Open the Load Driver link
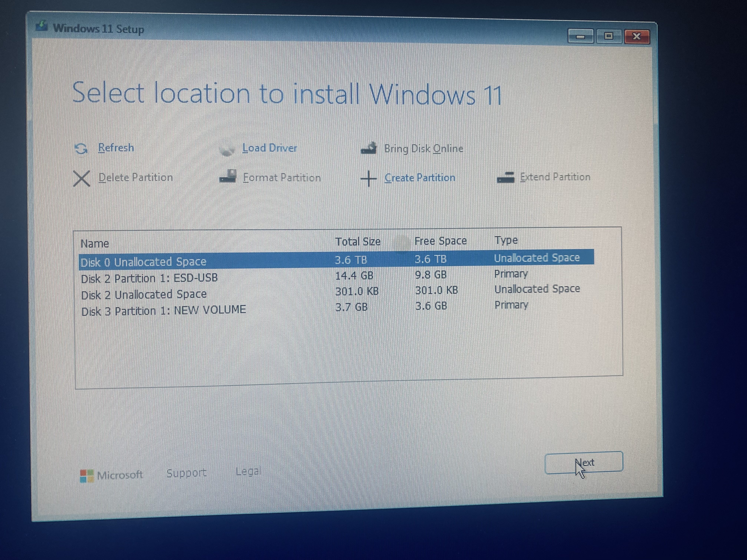The width and height of the screenshot is (747, 560). [x=270, y=148]
